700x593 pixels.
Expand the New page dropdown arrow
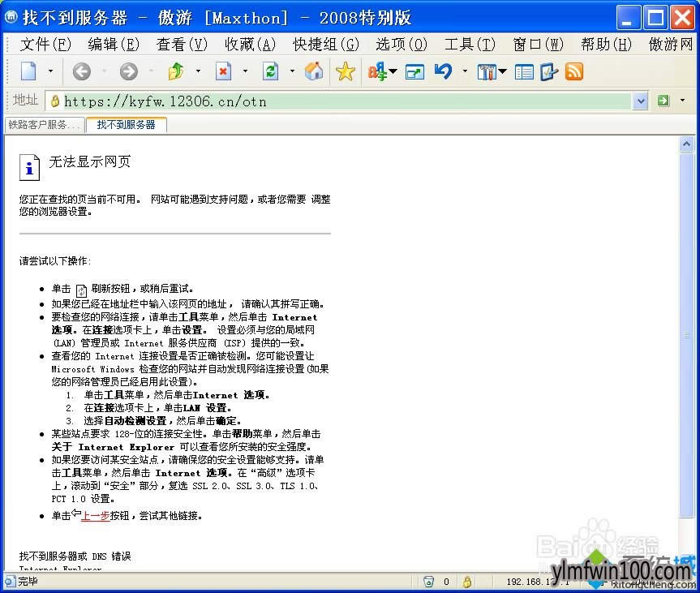point(51,71)
